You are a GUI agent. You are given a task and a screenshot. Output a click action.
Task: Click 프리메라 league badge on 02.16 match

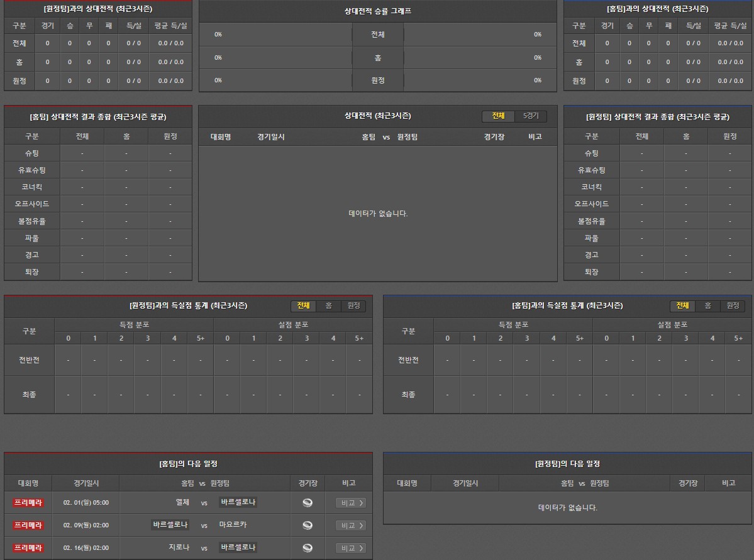pyautogui.click(x=28, y=548)
